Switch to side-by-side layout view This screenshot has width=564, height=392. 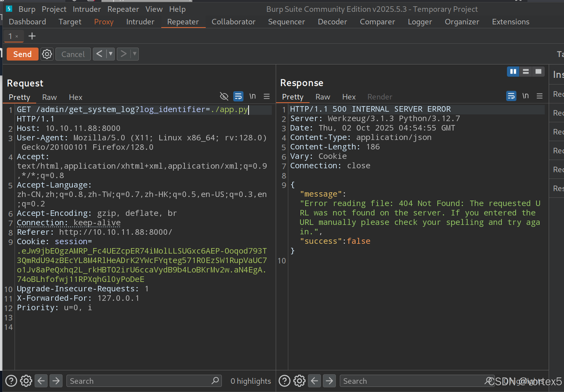click(x=513, y=72)
